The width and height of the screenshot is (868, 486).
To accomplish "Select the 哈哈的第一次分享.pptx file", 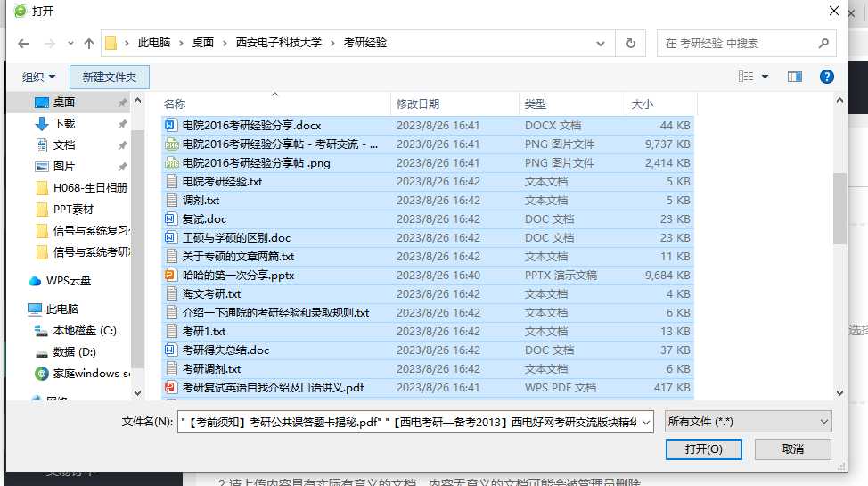I will click(238, 276).
